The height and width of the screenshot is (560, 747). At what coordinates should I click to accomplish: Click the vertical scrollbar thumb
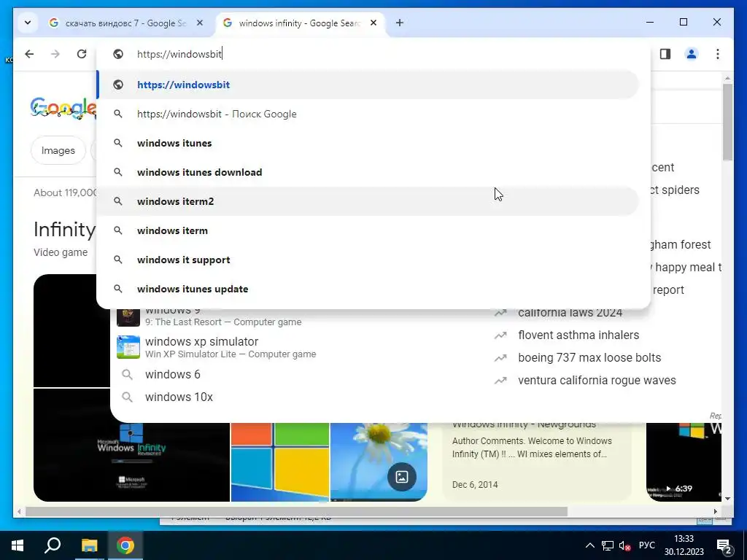pyautogui.click(x=727, y=122)
